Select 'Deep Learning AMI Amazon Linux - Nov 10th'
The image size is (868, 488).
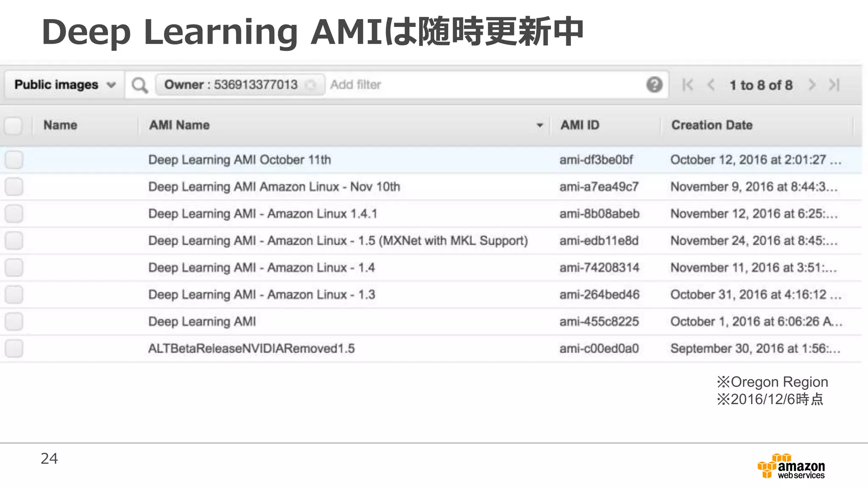point(274,187)
